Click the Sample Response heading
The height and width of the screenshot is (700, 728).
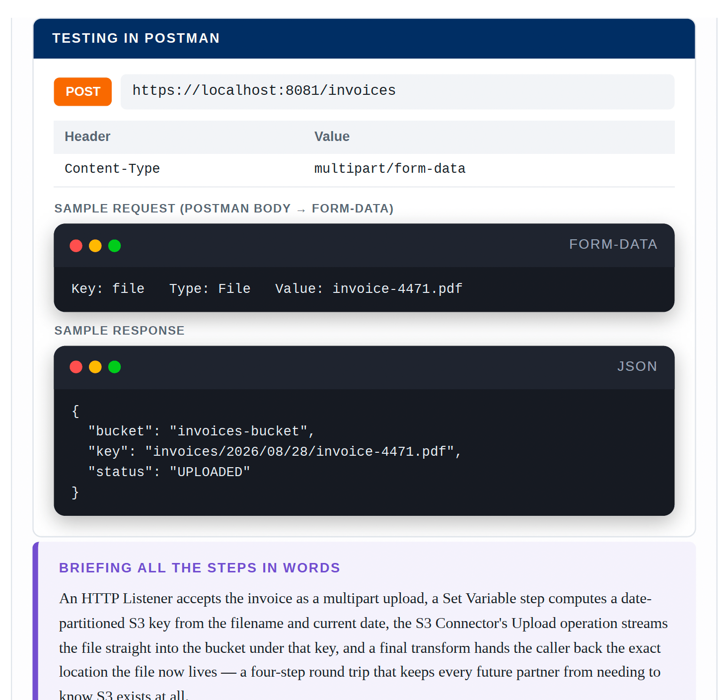(x=119, y=331)
